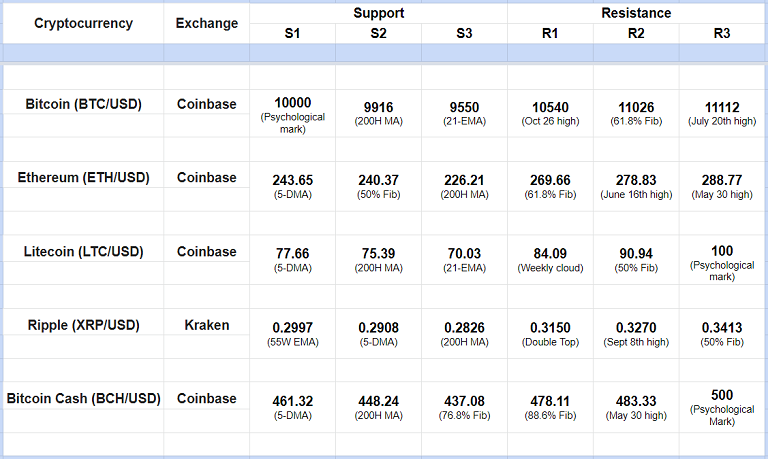Select Bitcoin S1 value 10000
This screenshot has height=459, width=768.
tap(292, 103)
